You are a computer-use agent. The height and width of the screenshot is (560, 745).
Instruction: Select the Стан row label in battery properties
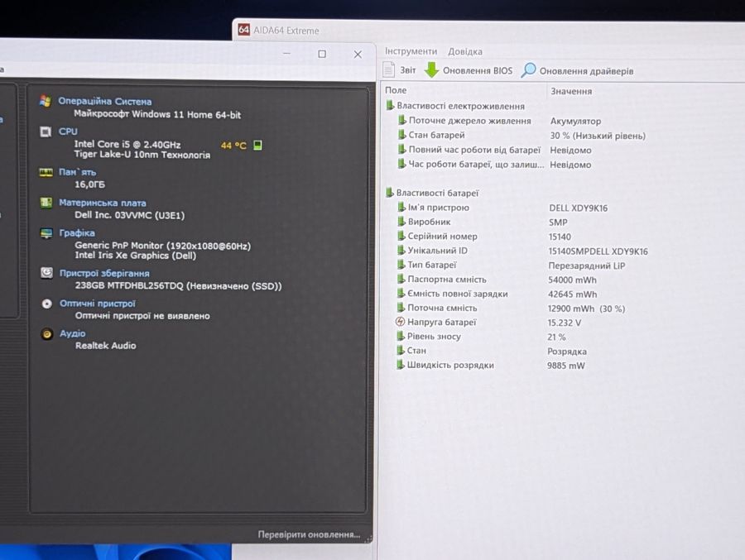coord(416,351)
